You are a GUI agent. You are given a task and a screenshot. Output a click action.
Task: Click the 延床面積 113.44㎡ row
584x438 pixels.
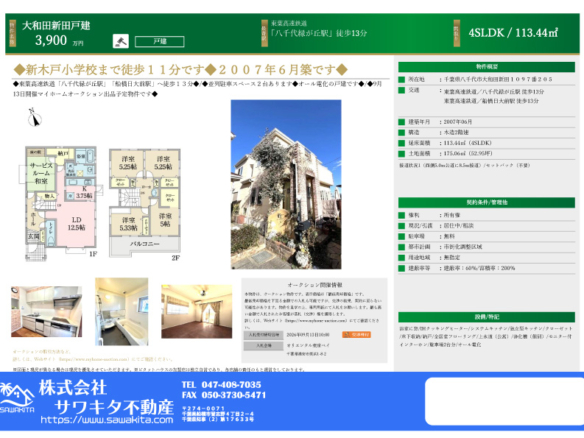(486, 143)
